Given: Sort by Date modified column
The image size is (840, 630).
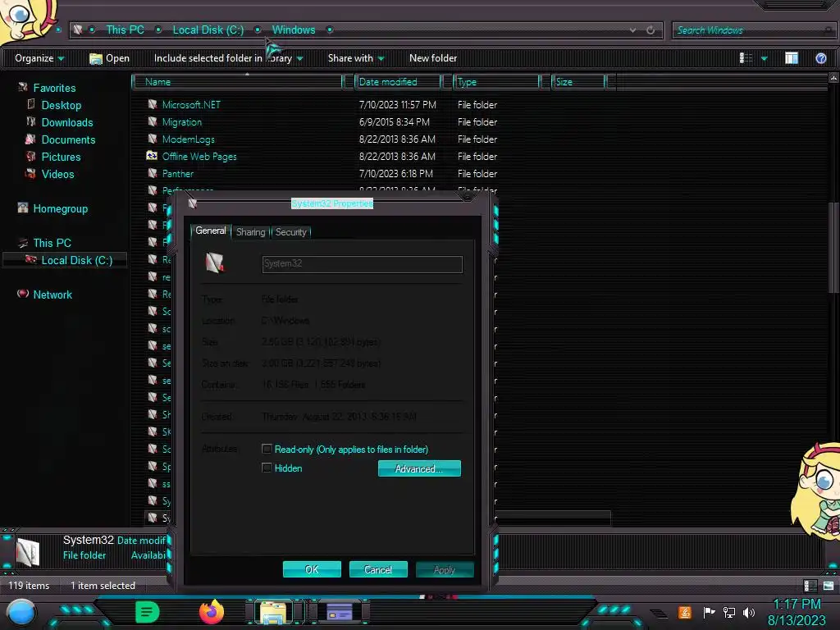Looking at the screenshot, I should tap(398, 82).
